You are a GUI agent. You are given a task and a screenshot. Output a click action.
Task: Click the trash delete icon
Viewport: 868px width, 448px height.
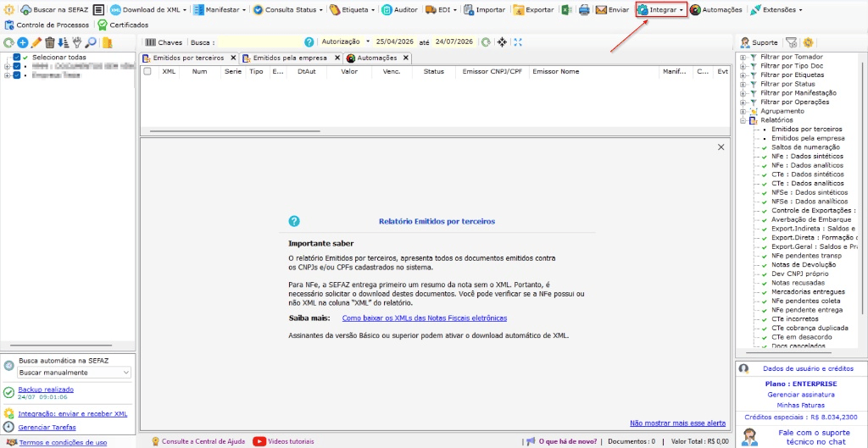click(50, 42)
